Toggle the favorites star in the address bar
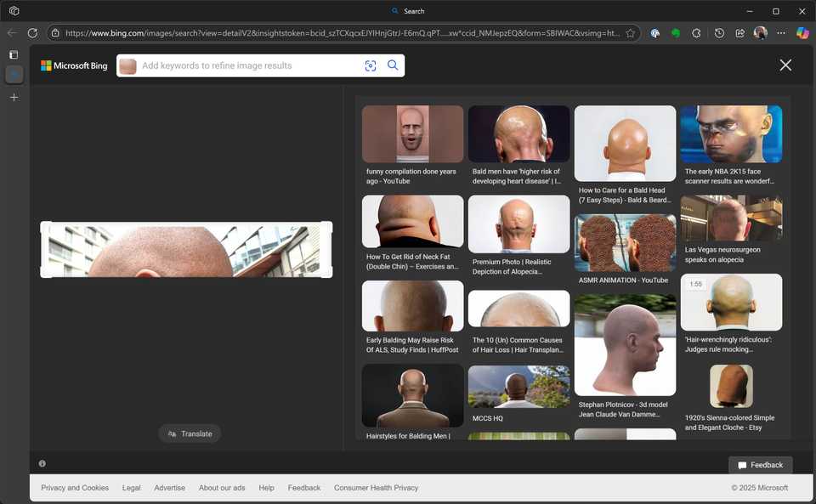Screen dimensions: 816x504 point(631,32)
